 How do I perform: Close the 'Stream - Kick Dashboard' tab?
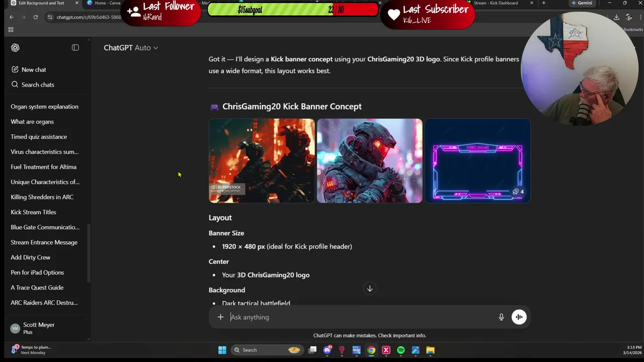pyautogui.click(x=532, y=3)
